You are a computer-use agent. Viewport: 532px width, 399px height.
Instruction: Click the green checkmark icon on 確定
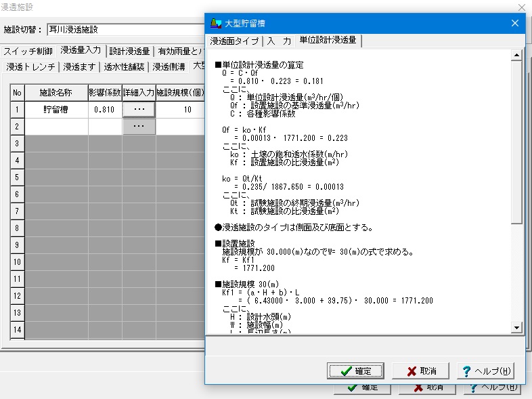(x=346, y=371)
